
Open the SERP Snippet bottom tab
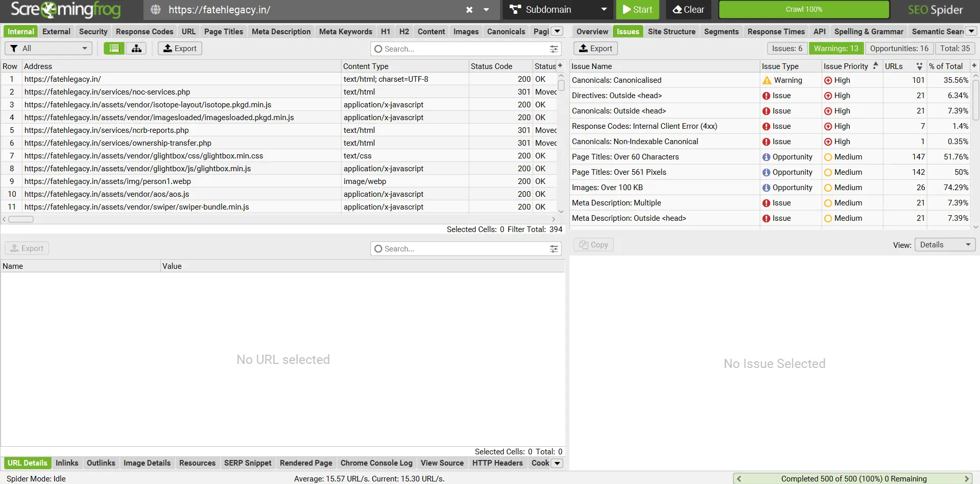click(248, 463)
